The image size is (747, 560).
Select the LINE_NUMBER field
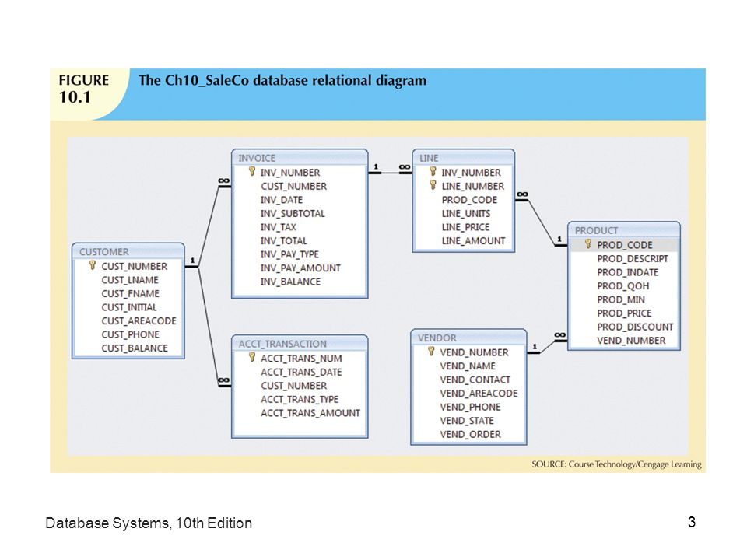click(x=472, y=186)
